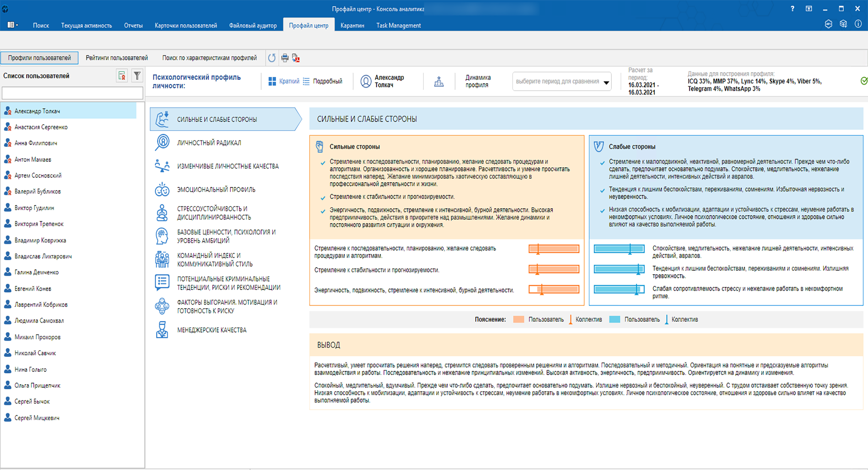Image resolution: width=868 pixels, height=470 pixels.
Task: Print the psychological profile
Action: [x=285, y=58]
